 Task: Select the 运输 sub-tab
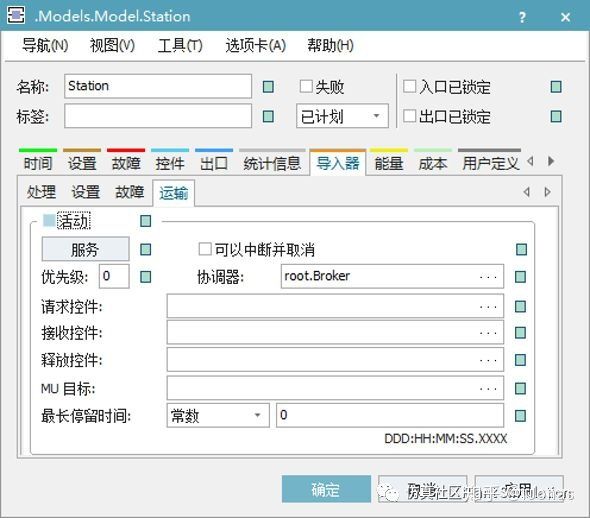(x=173, y=193)
